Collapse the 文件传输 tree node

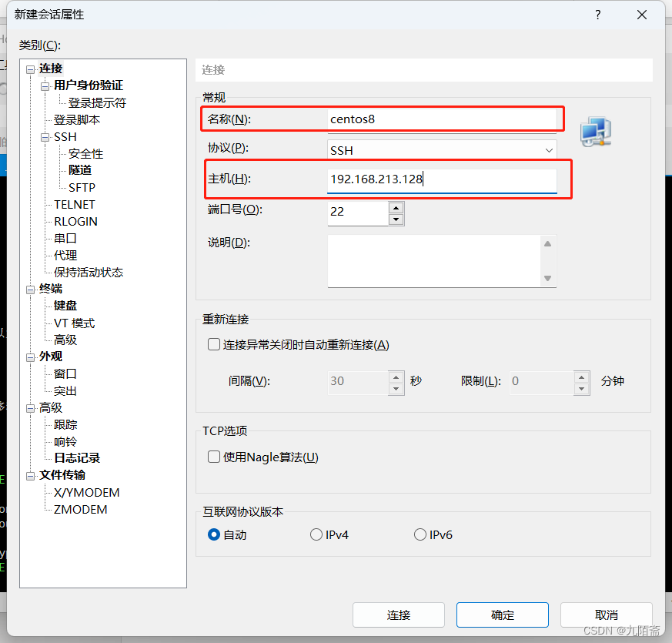31,476
